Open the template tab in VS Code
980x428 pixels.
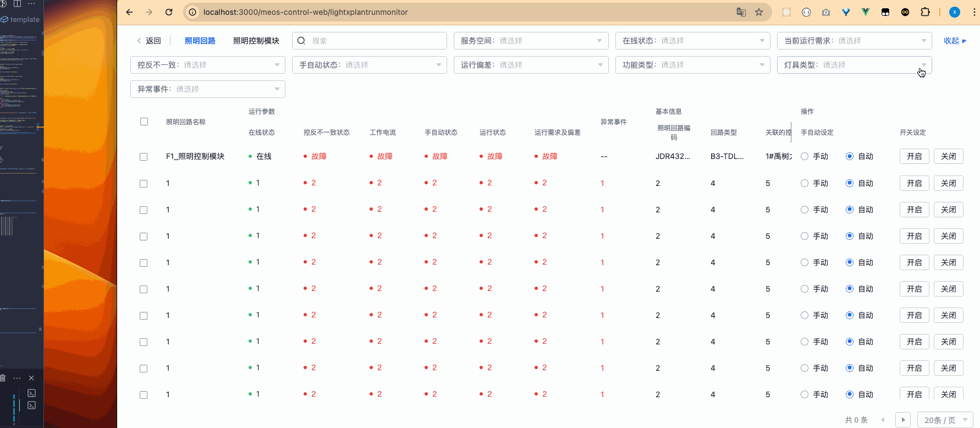click(20, 19)
